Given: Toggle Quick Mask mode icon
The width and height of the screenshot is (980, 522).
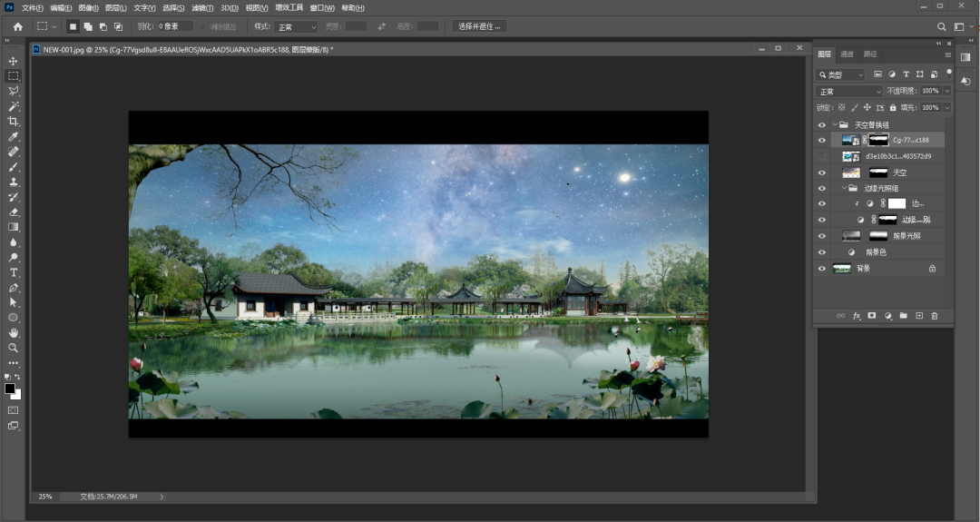Looking at the screenshot, I should tap(13, 410).
